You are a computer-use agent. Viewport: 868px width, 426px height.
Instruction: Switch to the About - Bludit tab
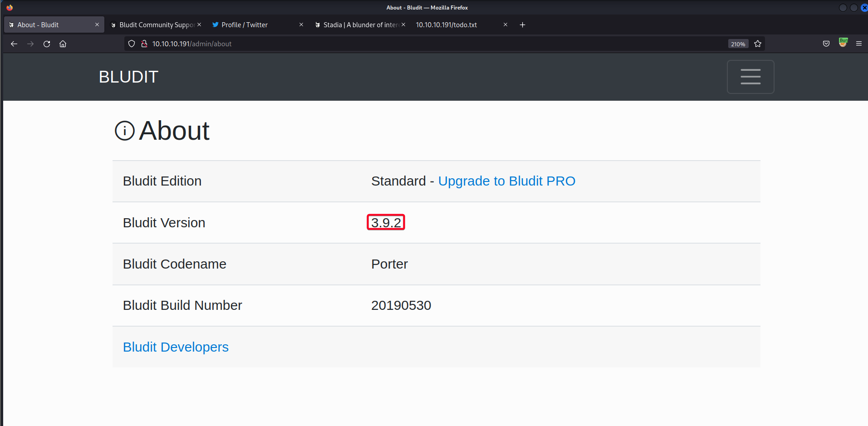[54, 25]
